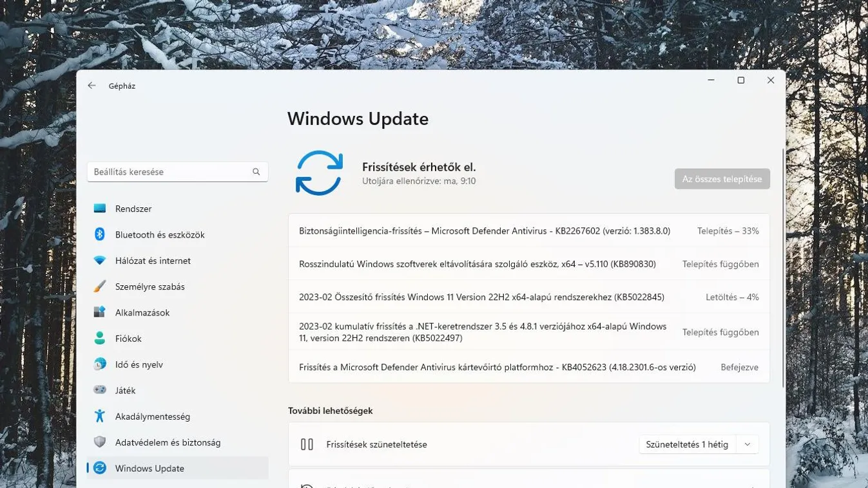
Task: Expand the chevron next to Szüneteltetés 1 hétig
Action: (x=747, y=444)
